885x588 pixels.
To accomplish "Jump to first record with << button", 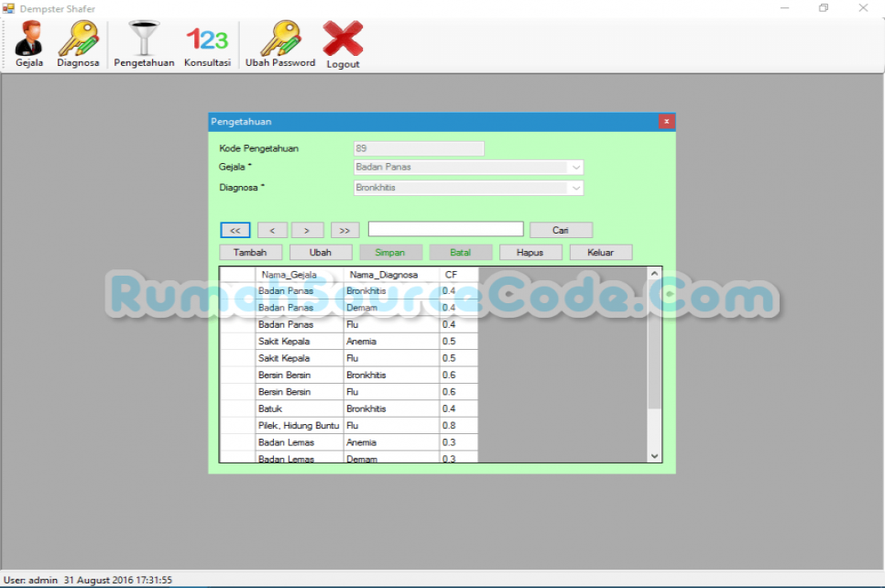I will 235,230.
